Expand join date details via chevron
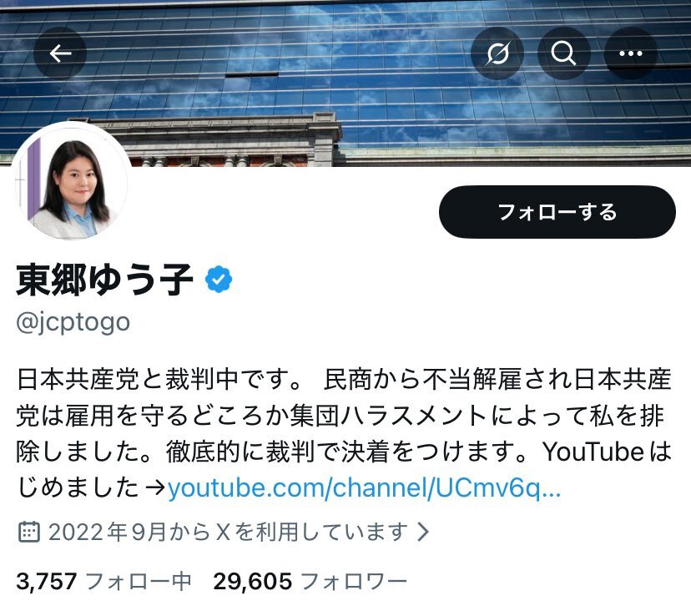The width and height of the screenshot is (691, 616). [423, 532]
